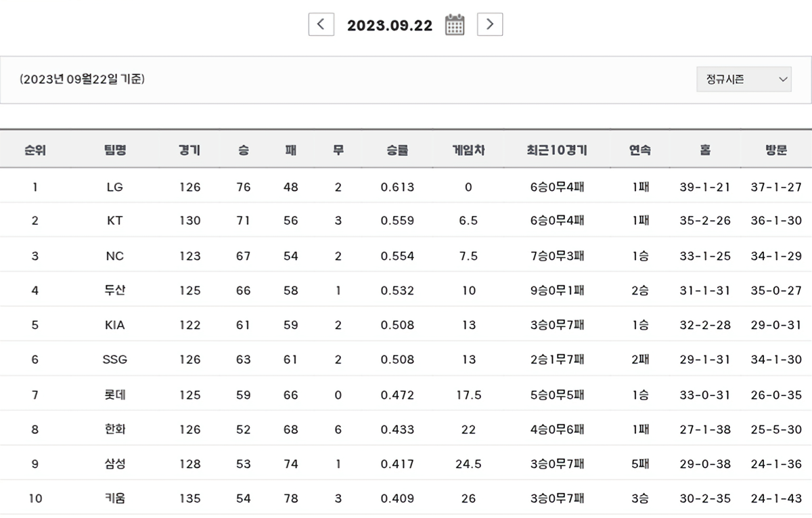Select team name LG
Viewport: 812px width, 518px height.
click(x=115, y=187)
